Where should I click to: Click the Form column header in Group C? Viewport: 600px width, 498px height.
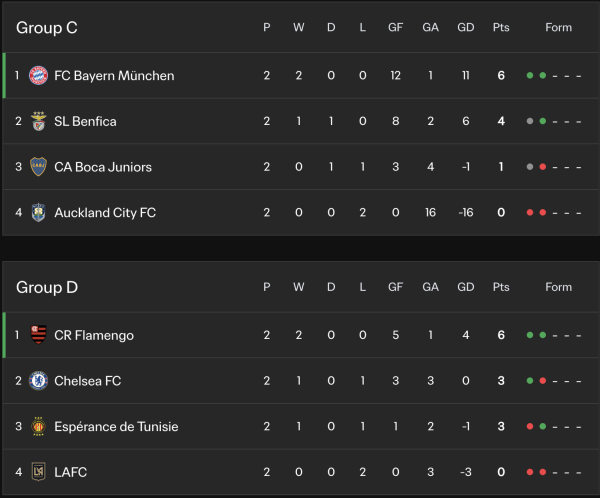point(558,28)
